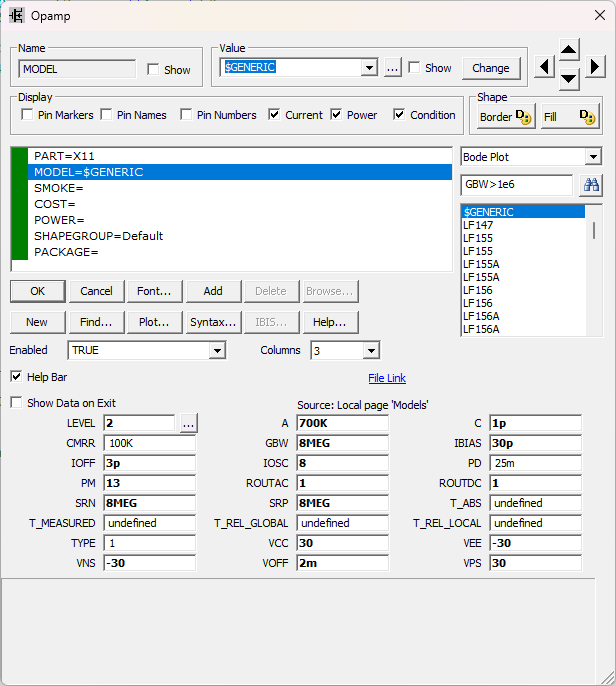616x686 pixels.
Task: Click the CMRR parameter field
Action: (150, 443)
